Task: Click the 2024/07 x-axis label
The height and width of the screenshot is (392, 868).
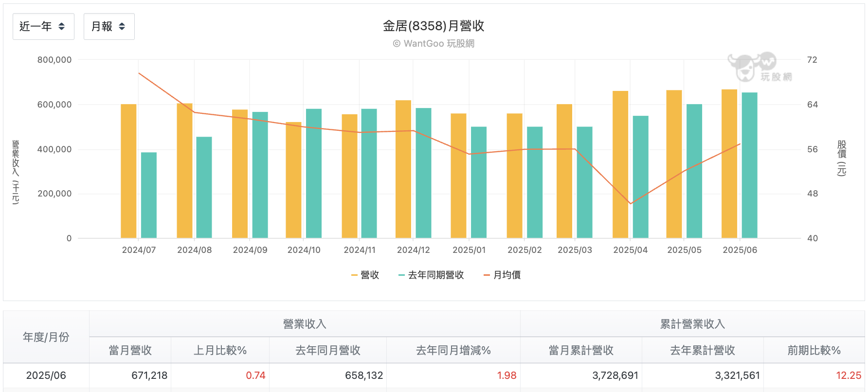Action: point(139,250)
